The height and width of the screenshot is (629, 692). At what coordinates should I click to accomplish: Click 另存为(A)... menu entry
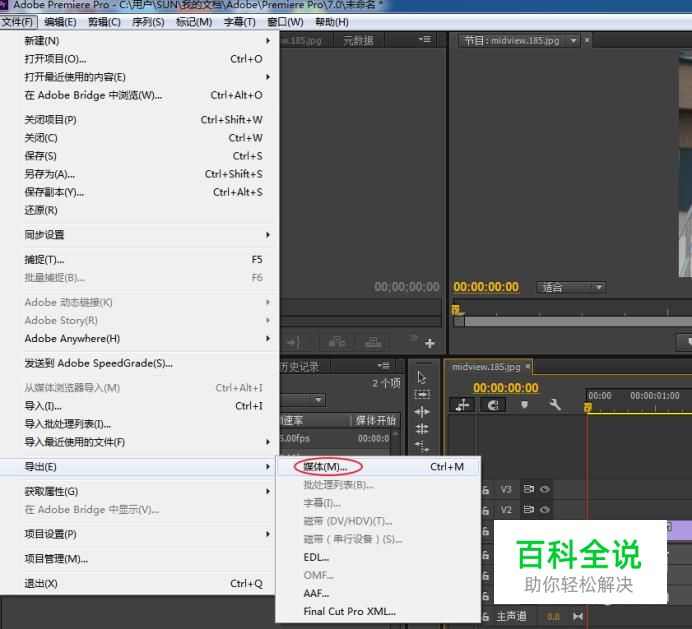[138, 174]
